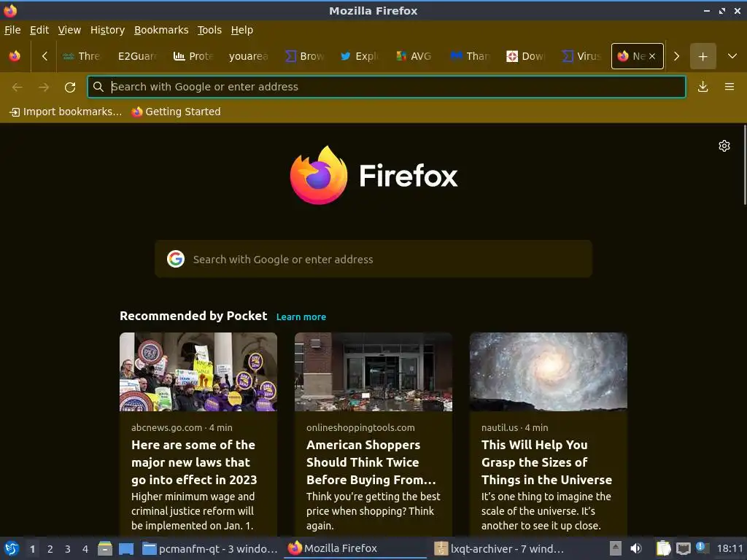Open the hamburger application menu
This screenshot has width=747, height=560.
pos(729,87)
